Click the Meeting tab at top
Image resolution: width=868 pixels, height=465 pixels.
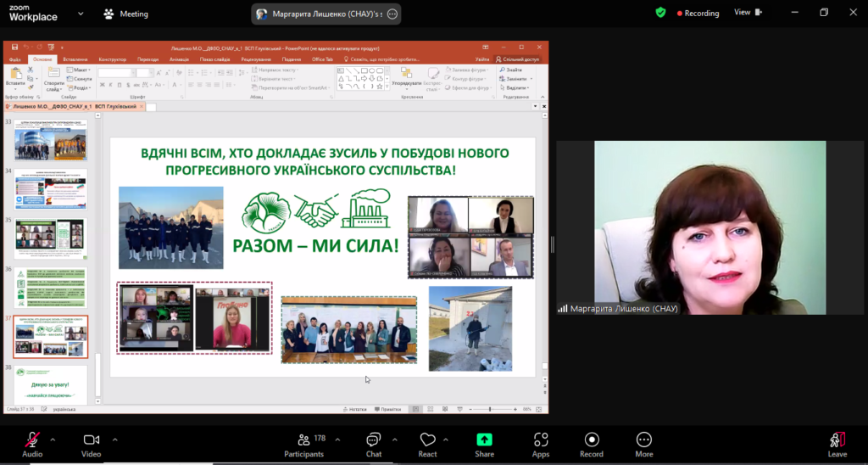pyautogui.click(x=125, y=14)
